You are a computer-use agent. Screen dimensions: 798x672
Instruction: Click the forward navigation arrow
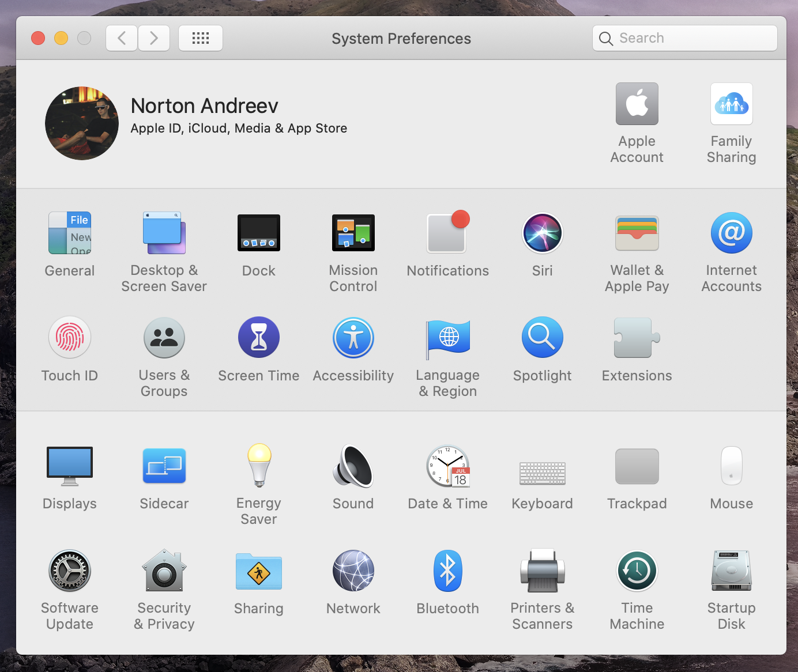[154, 38]
